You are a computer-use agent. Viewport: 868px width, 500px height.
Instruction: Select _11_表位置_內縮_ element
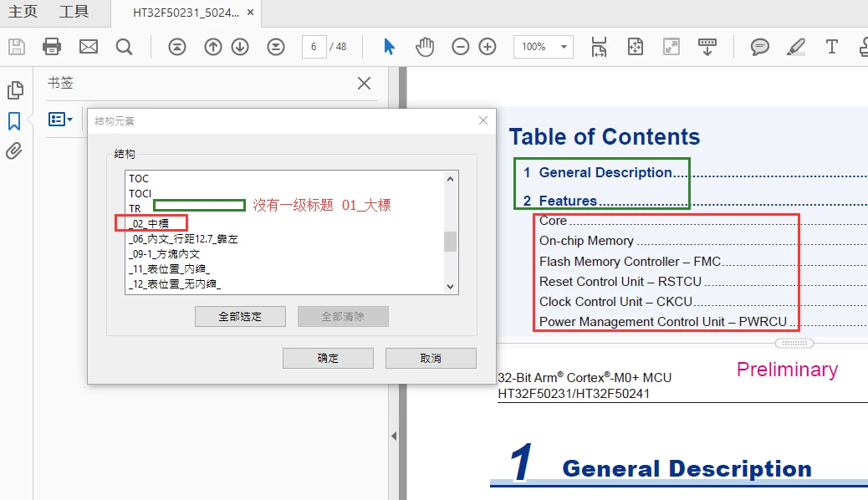[x=169, y=268]
